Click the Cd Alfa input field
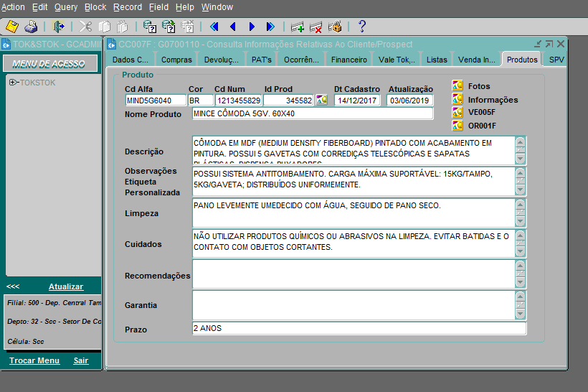Viewport: 588px width, 392px height. pos(156,101)
